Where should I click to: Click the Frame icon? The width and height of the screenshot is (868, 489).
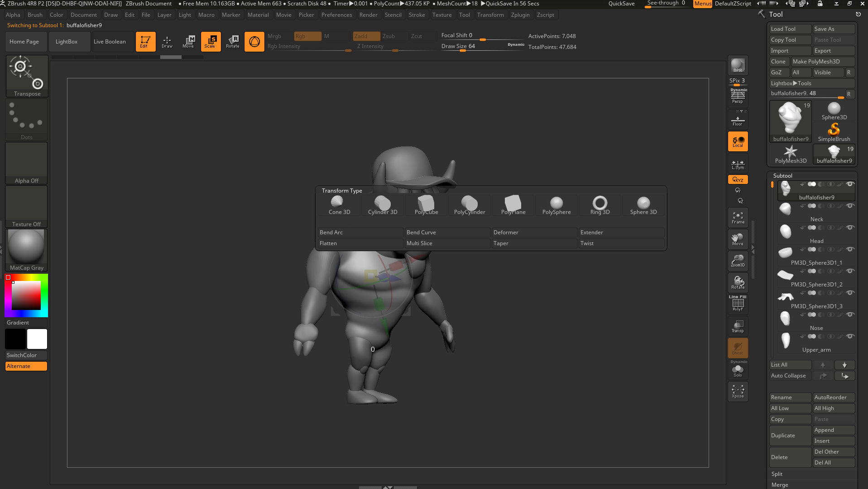[x=738, y=218]
